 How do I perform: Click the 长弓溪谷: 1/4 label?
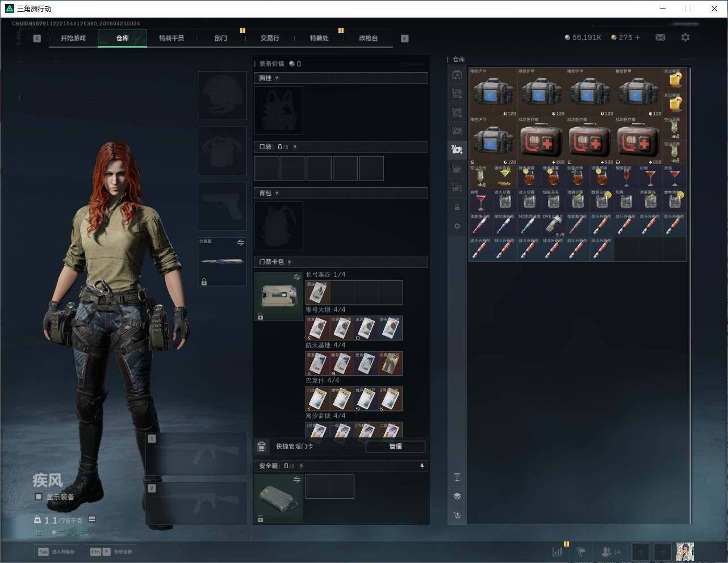pyautogui.click(x=325, y=275)
